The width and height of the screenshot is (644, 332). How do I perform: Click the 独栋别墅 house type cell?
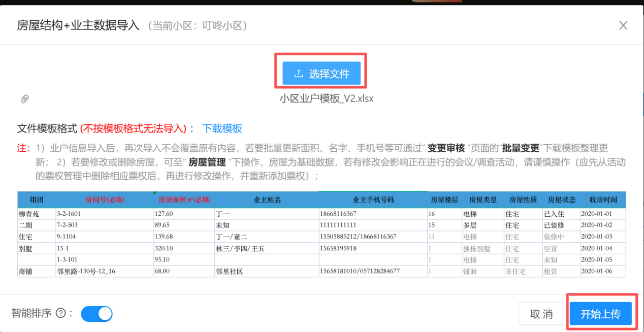(476, 249)
